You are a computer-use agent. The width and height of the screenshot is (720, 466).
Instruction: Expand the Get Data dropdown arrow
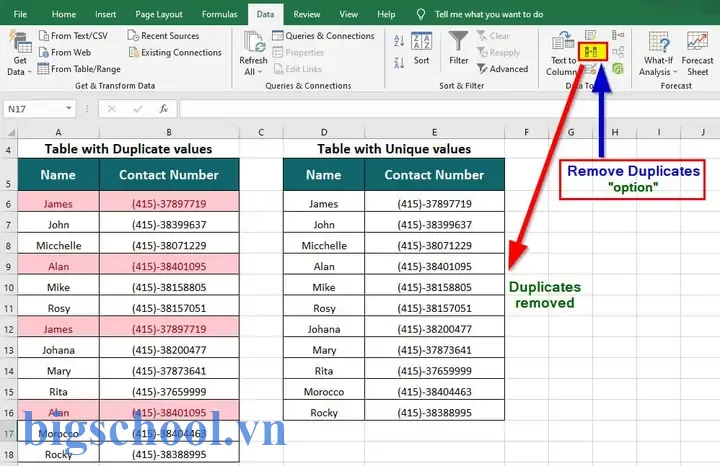[x=29, y=72]
